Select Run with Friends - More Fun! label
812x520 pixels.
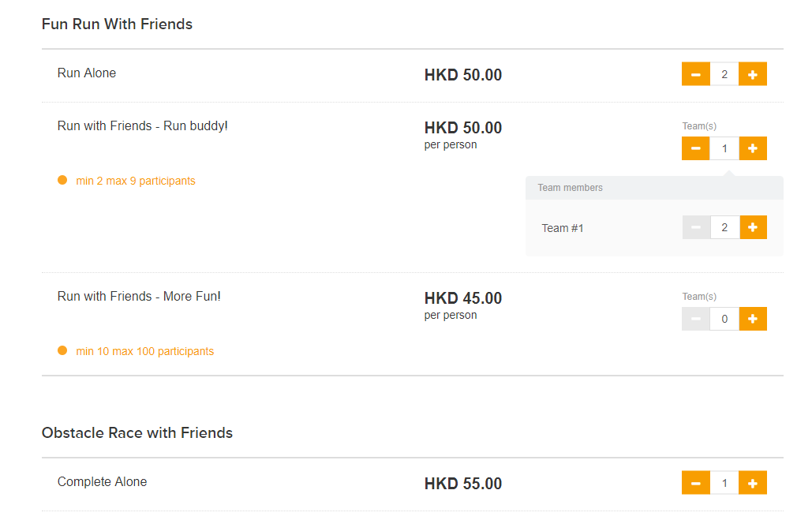point(139,296)
